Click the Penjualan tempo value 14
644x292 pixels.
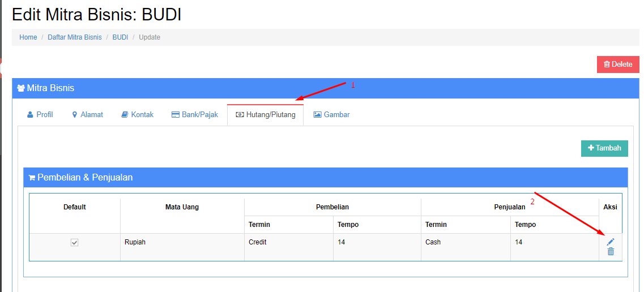click(555, 247)
